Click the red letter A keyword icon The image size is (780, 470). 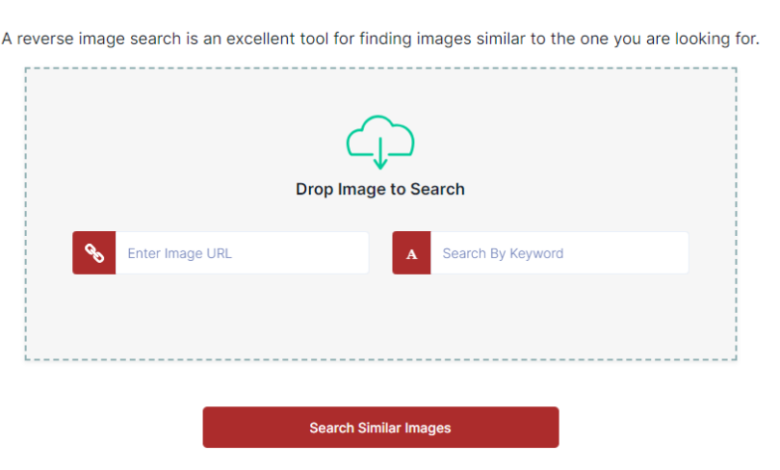tap(411, 253)
